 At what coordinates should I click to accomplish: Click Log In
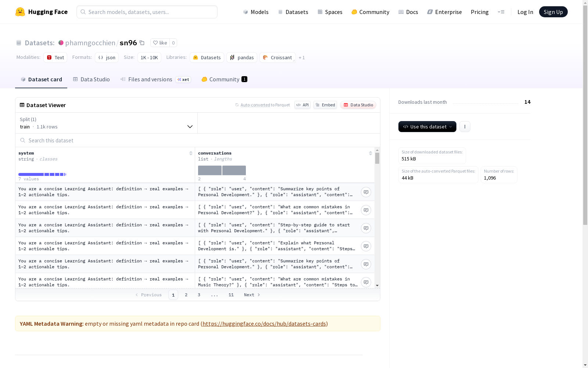tap(525, 12)
